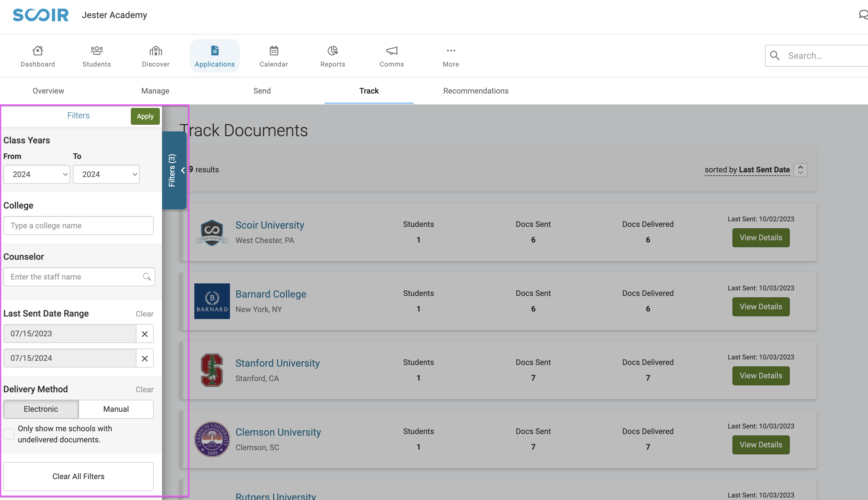Clear the 07/15/2023 start date
The height and width of the screenshot is (500, 868).
(x=144, y=334)
